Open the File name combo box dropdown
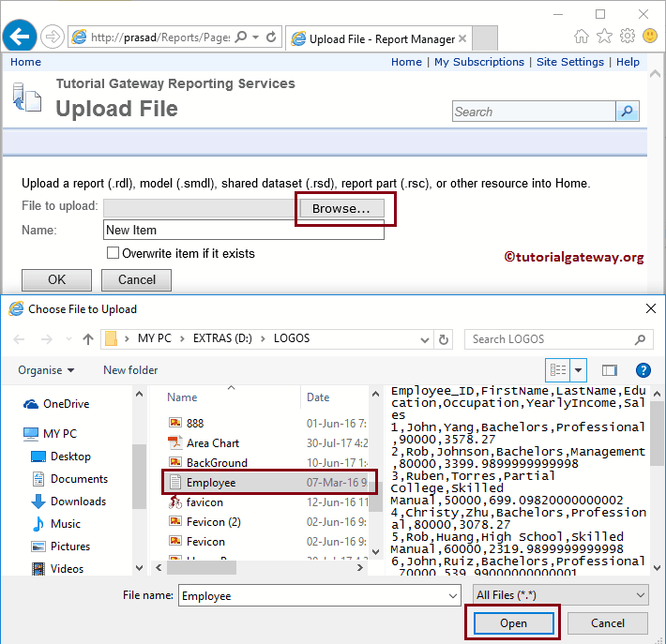Image resolution: width=666 pixels, height=644 pixels. point(453,596)
